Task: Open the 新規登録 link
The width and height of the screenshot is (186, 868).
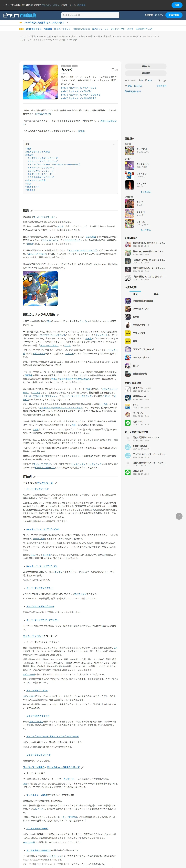Action: (148, 15)
